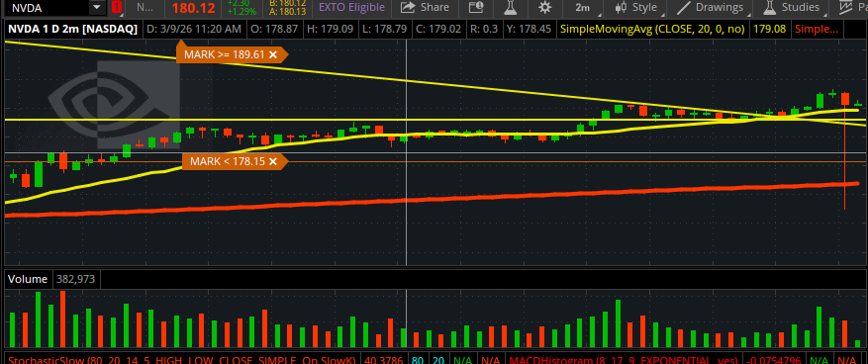This screenshot has width=868, height=364.
Task: Click the NVDA symbol input field
Action: [x=47, y=8]
